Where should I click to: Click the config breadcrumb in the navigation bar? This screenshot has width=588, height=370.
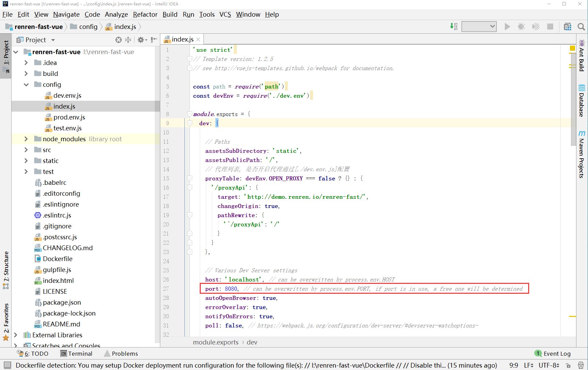tap(84, 27)
